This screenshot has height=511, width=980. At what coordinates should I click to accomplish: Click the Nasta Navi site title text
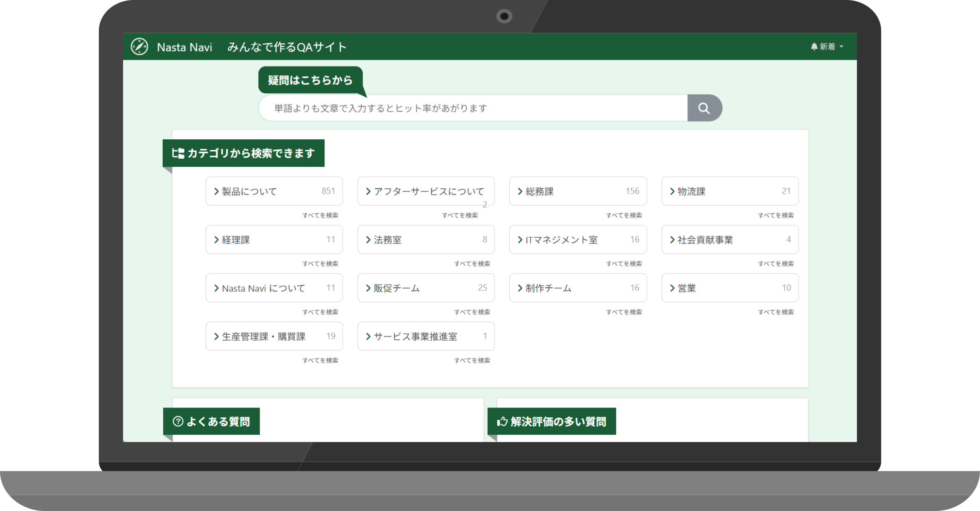pyautogui.click(x=184, y=47)
